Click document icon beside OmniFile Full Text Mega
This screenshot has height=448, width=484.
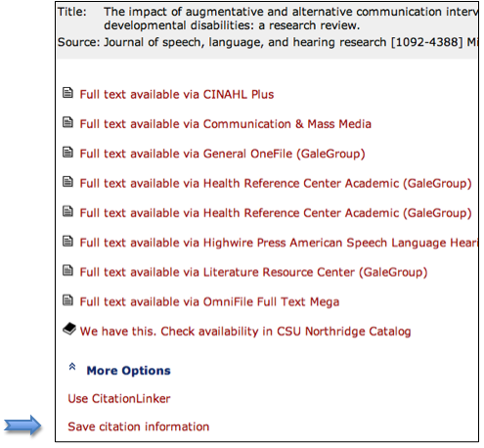67,300
